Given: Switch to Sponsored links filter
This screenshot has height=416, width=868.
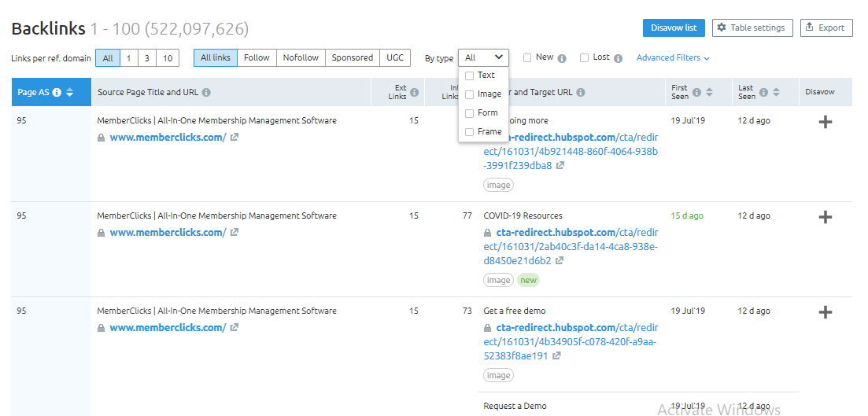Looking at the screenshot, I should 352,57.
